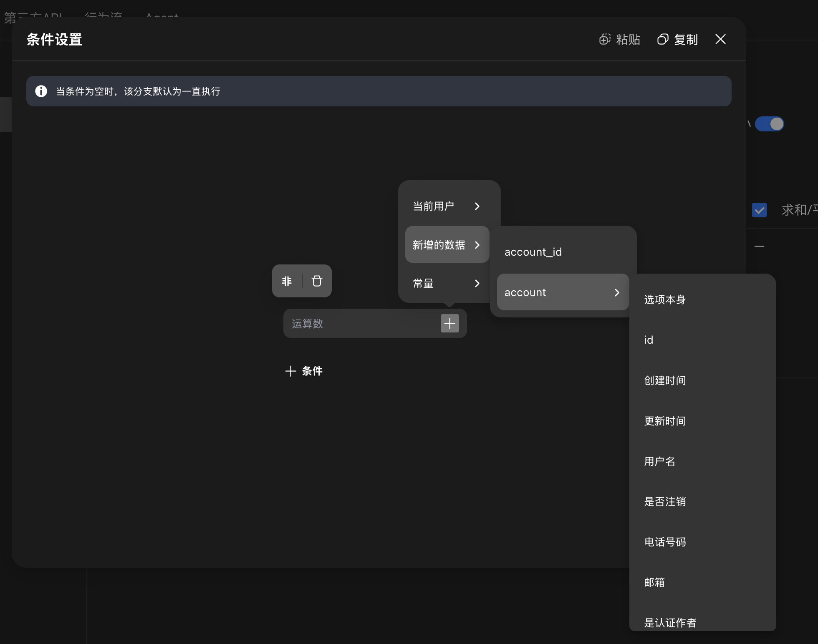Select 用户名 from the field list

[659, 461]
